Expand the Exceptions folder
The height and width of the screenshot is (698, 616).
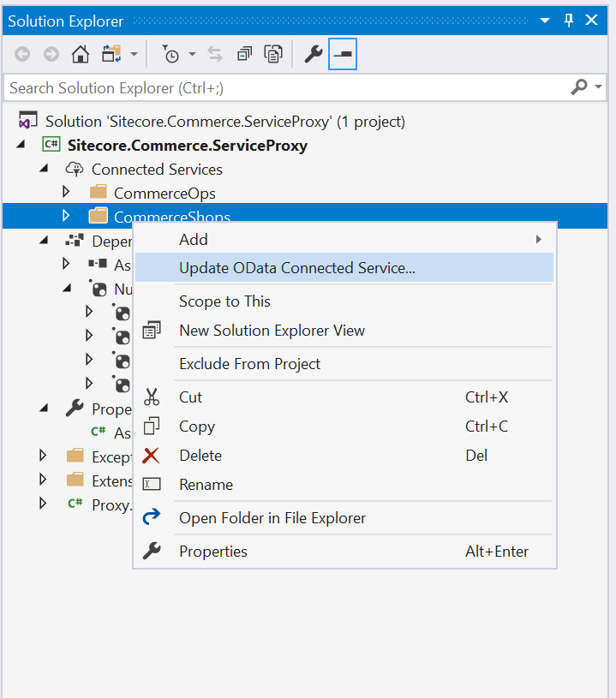pos(43,456)
